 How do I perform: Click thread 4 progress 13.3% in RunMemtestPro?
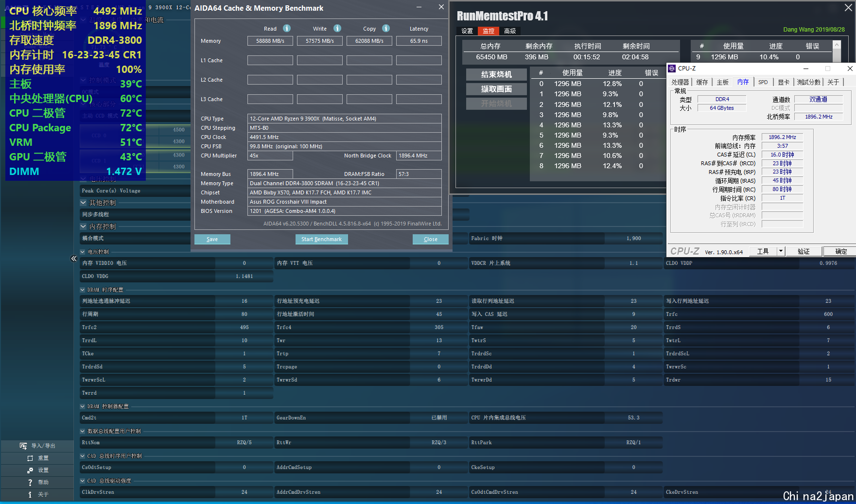(x=612, y=125)
